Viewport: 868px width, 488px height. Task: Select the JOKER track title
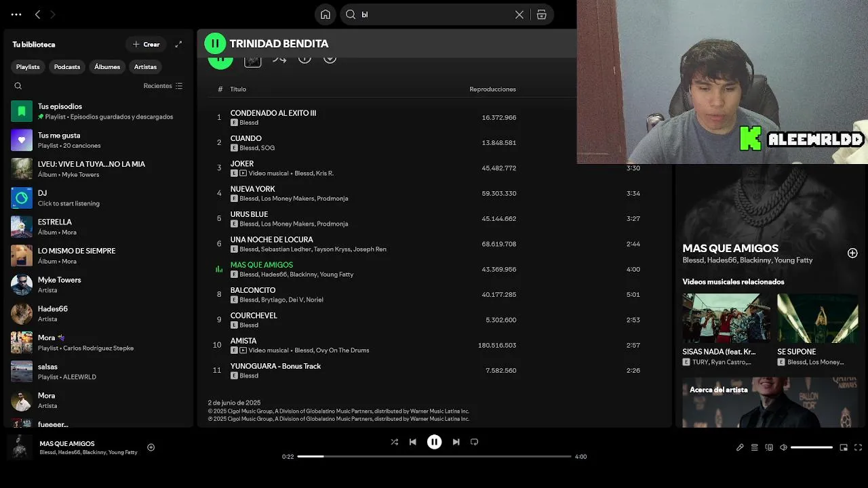(242, 164)
